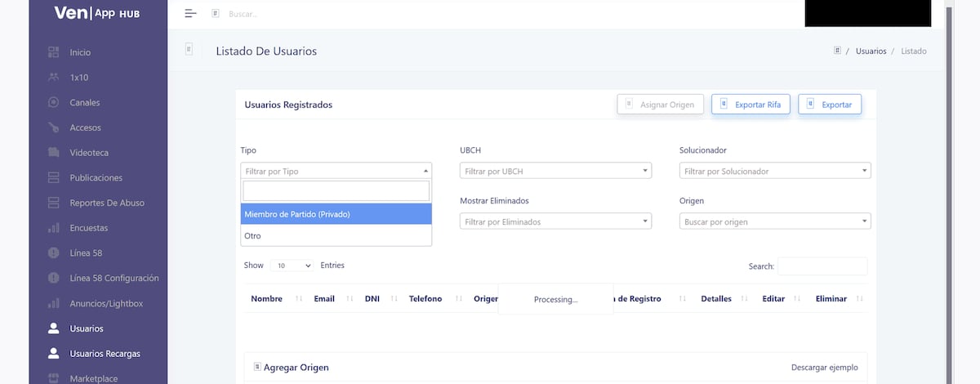
Task: Focus the table Search input field
Action: pyautogui.click(x=822, y=266)
